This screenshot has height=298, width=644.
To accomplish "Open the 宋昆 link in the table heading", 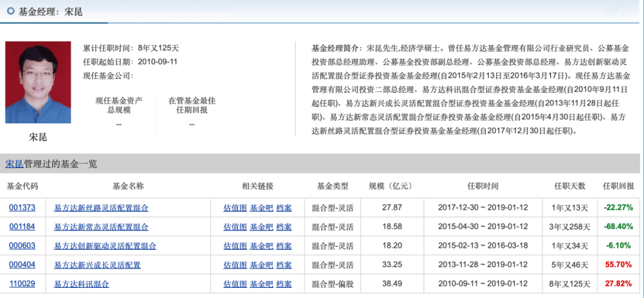I will pos(14,163).
